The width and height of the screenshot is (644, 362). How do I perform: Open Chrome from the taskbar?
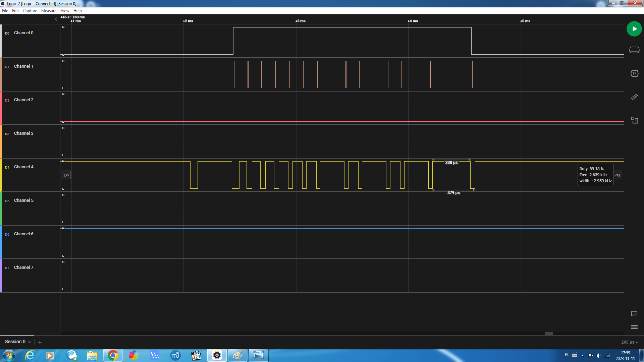113,355
